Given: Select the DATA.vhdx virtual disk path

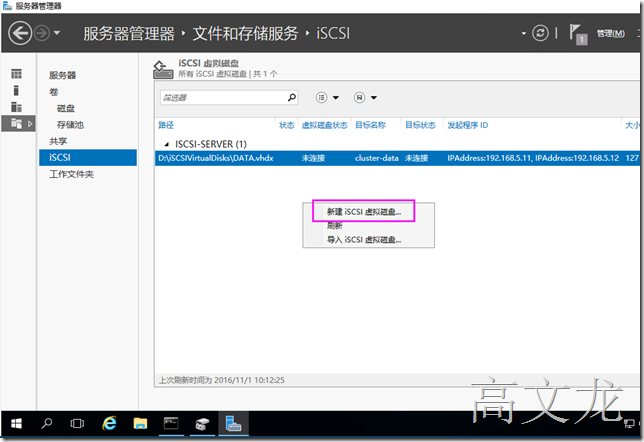Looking at the screenshot, I should click(x=216, y=158).
